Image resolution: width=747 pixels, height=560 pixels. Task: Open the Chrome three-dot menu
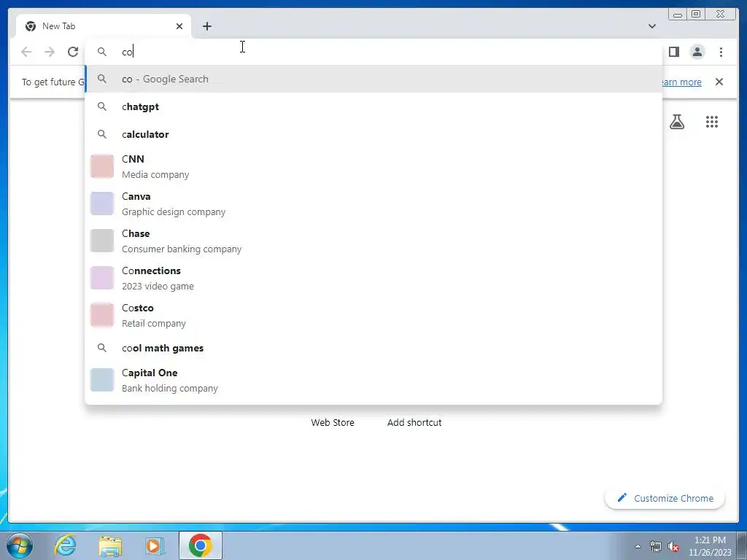point(721,52)
